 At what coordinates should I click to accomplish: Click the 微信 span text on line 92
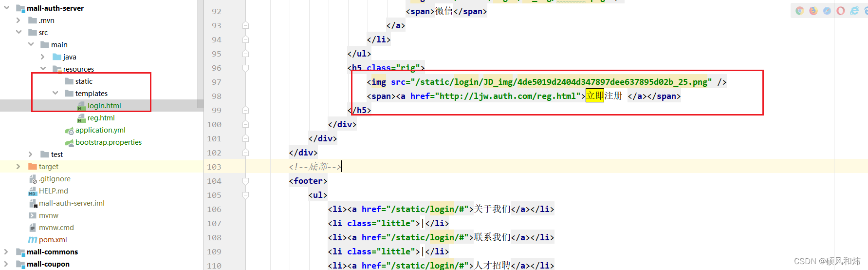click(x=444, y=11)
